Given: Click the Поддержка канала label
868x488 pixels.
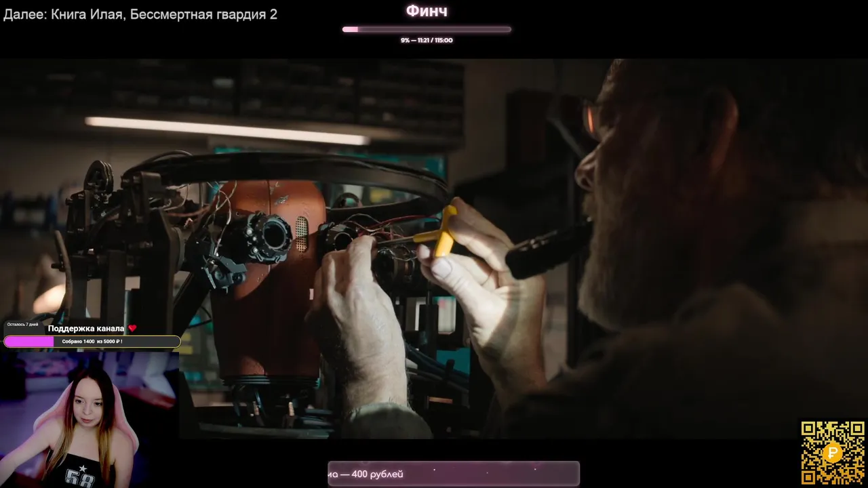Looking at the screenshot, I should pyautogui.click(x=86, y=328).
